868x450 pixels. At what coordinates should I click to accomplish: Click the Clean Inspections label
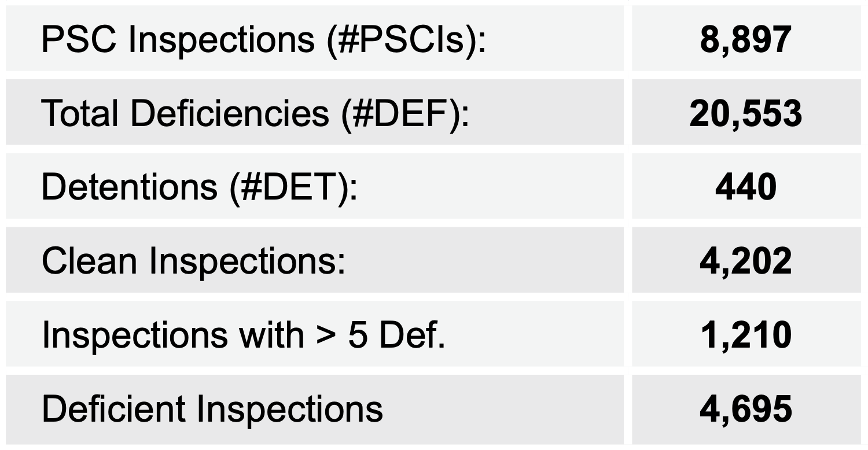click(x=193, y=262)
